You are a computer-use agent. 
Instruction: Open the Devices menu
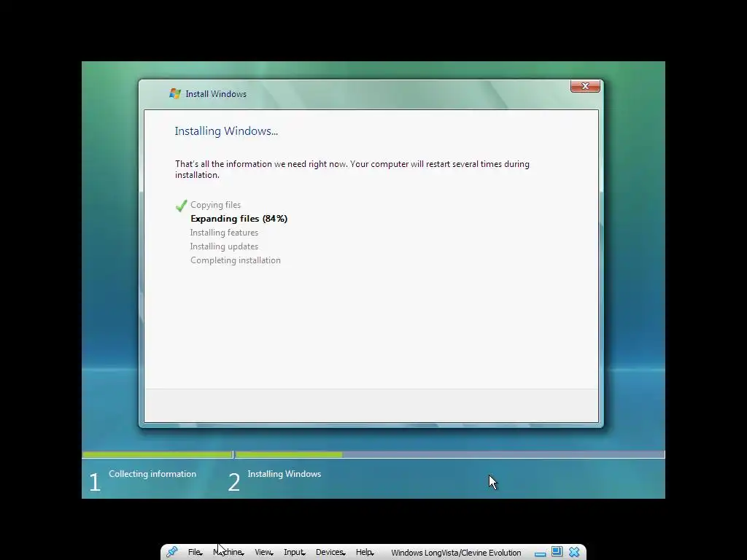[x=330, y=553]
